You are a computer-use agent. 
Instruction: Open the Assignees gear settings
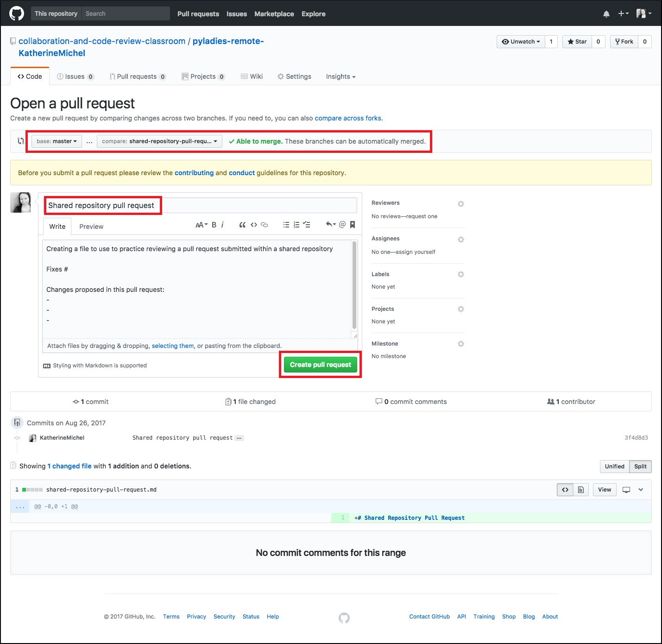[x=461, y=240]
